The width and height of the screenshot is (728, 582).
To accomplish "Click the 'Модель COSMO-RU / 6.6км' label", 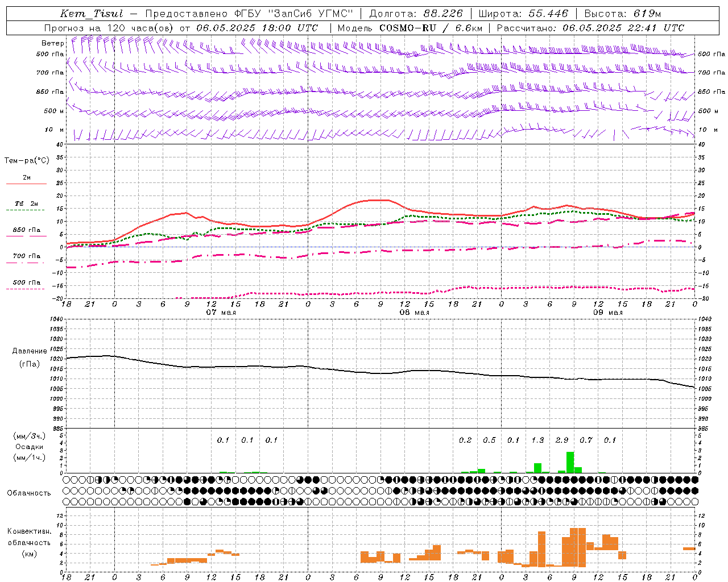I will coord(410,28).
